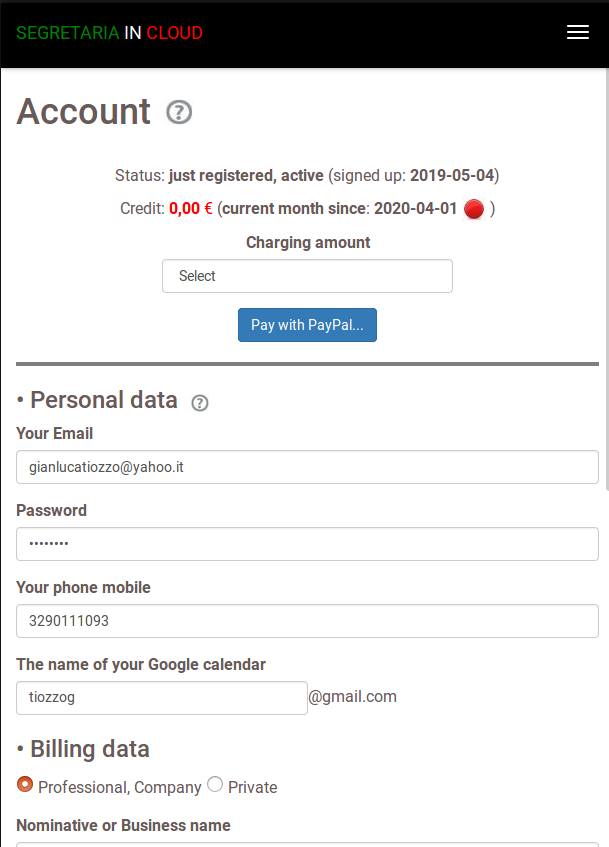Click the Account page heading

84,112
